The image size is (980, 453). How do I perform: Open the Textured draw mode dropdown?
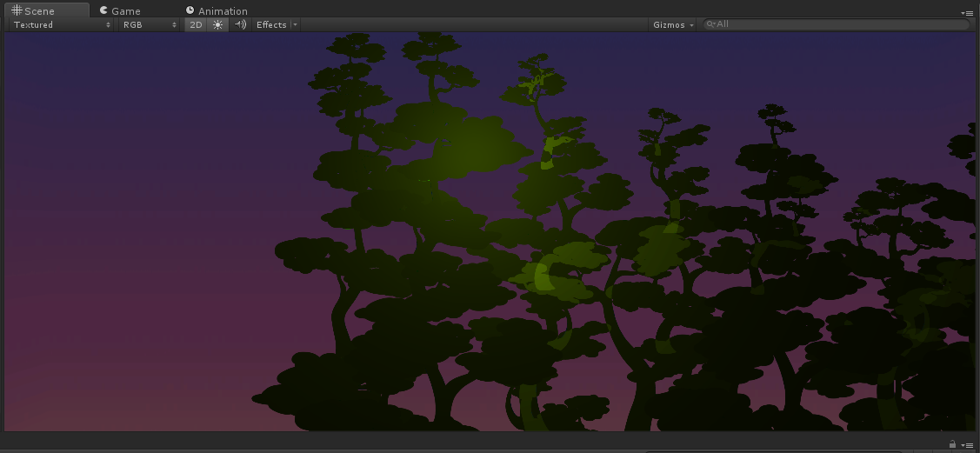[62, 24]
